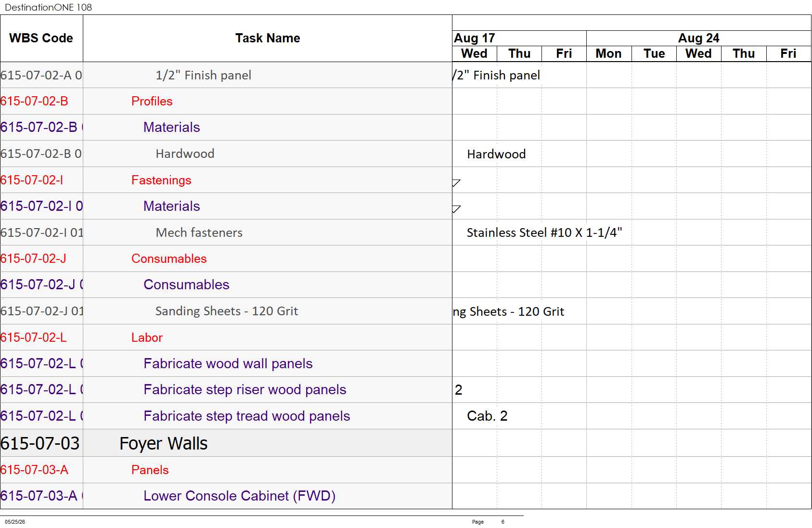Click the Aug 17 week header
Viewport: 812px width, 528px height.
519,38
